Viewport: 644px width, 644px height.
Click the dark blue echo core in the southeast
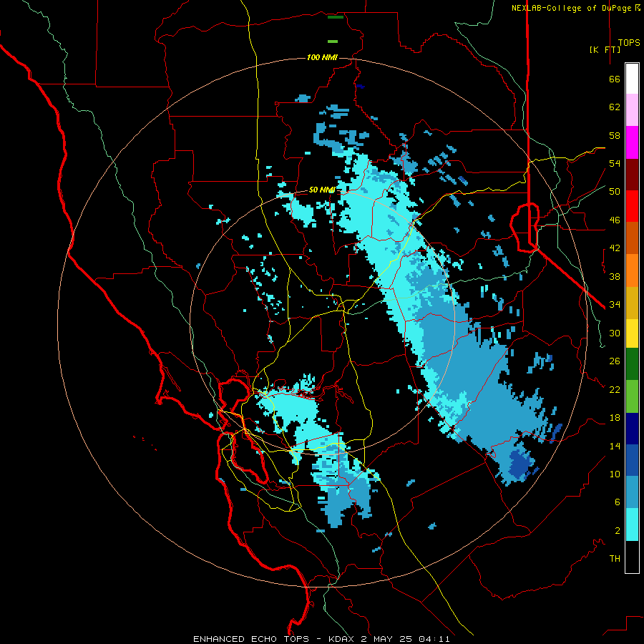[520, 464]
